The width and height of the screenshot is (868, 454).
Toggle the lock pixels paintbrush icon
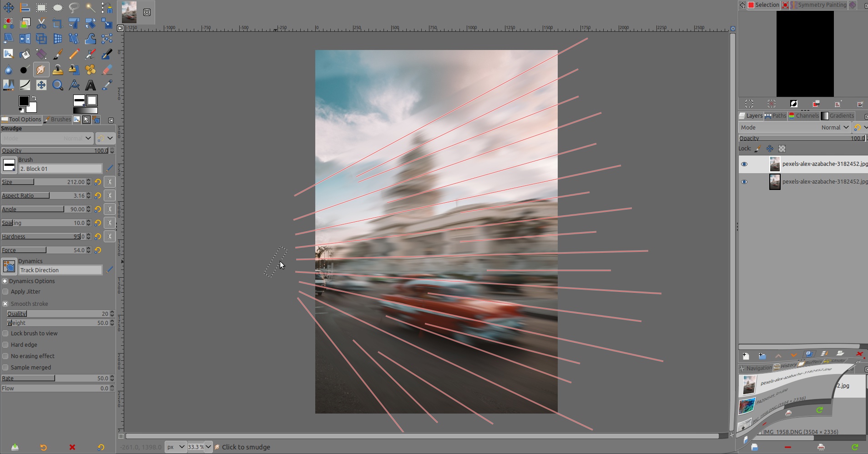pos(757,149)
